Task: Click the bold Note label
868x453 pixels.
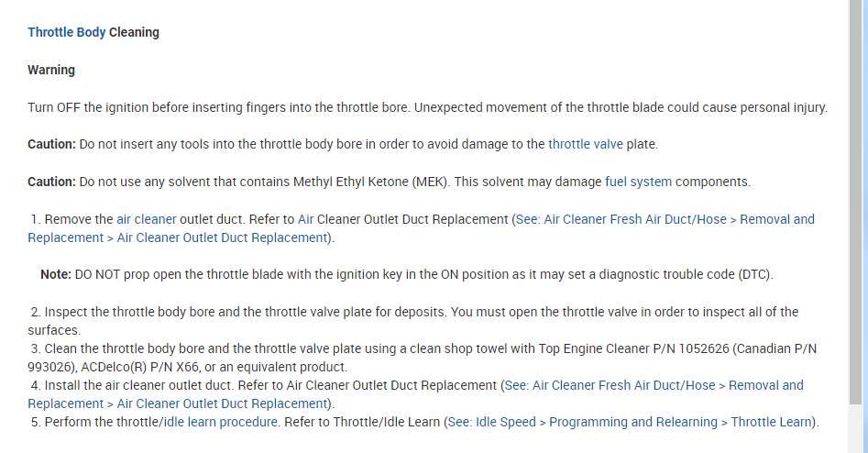Action: 55,274
